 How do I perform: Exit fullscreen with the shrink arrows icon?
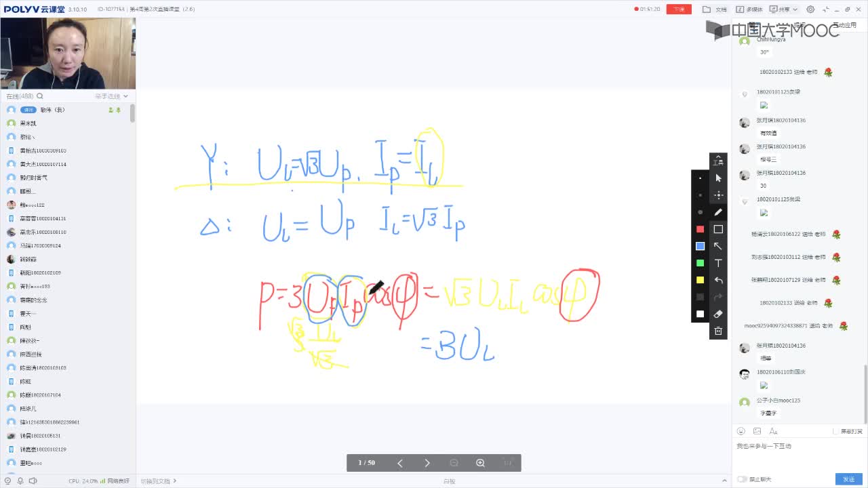click(x=827, y=9)
